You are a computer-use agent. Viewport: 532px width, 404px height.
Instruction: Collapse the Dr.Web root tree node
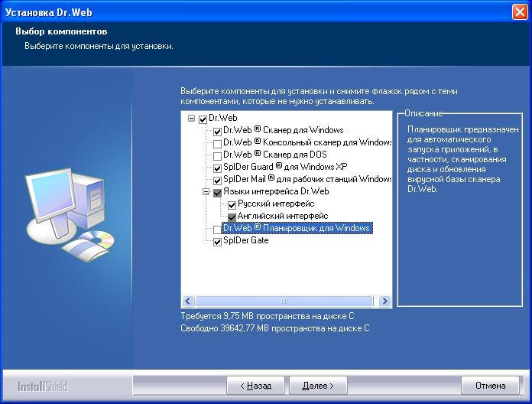[191, 119]
